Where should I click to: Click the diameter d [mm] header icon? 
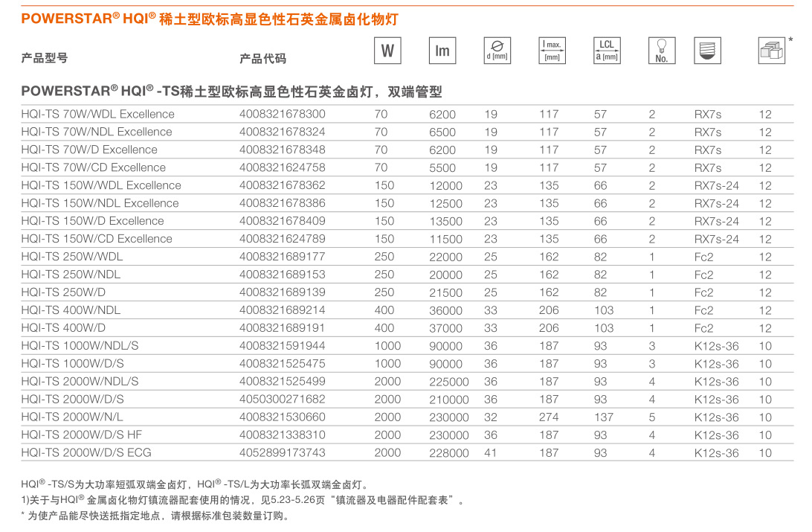497,51
